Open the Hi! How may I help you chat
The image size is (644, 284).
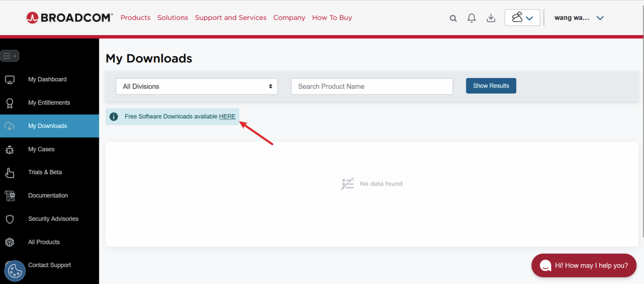click(584, 266)
